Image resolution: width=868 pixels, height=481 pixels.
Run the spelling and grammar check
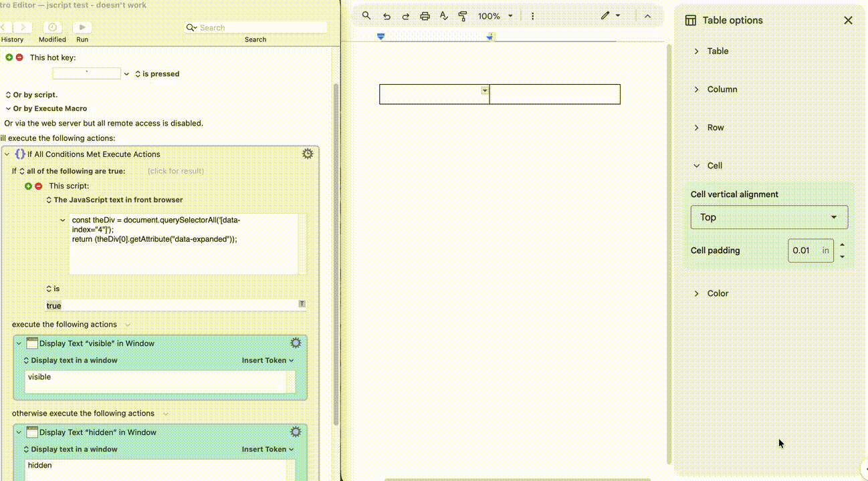pyautogui.click(x=443, y=16)
